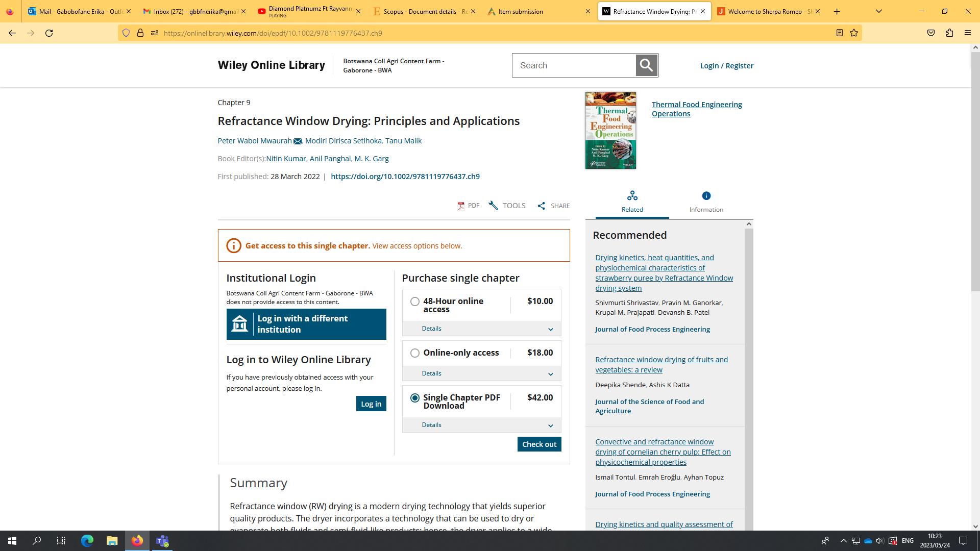Click the Recommended panel scrollbar
This screenshot has height=551, width=980.
pyautogui.click(x=749, y=375)
